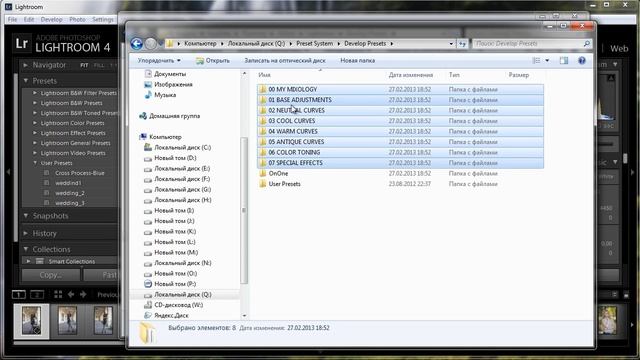Select the 01 BASE ADJUSTMENTS folder
Screen dimensions: 640x360
pos(400,100)
